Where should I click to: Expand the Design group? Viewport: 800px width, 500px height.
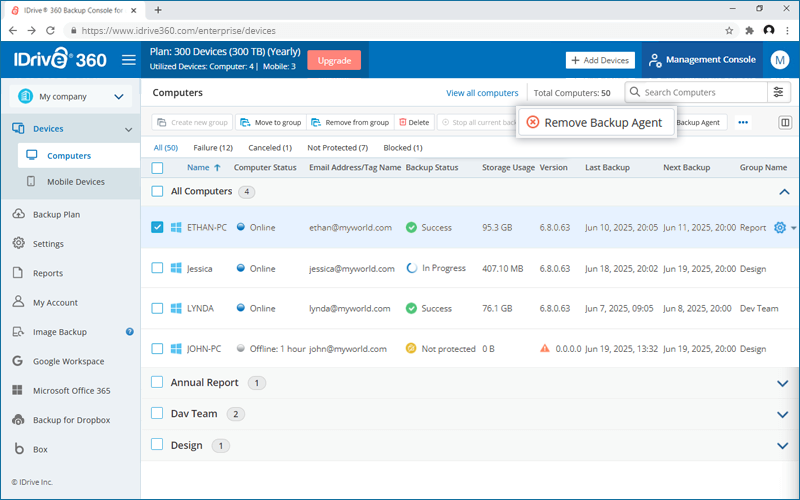pos(783,445)
